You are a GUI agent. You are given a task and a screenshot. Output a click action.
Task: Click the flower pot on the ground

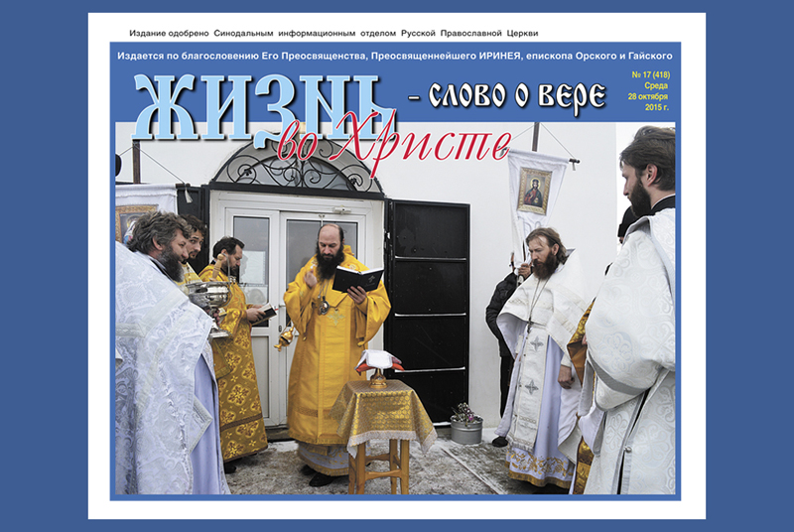464,425
